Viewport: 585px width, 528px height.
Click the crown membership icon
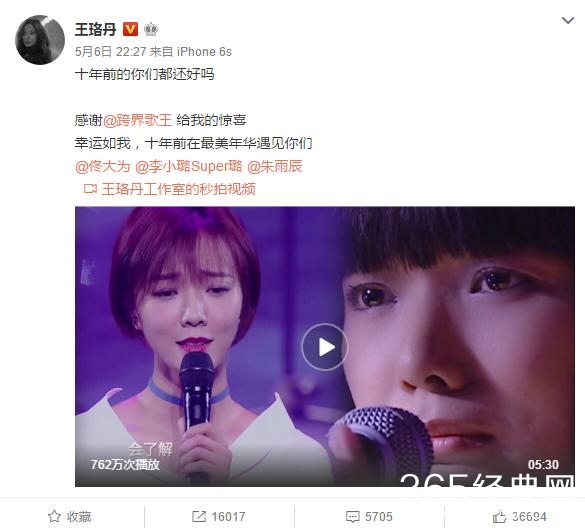(151, 29)
